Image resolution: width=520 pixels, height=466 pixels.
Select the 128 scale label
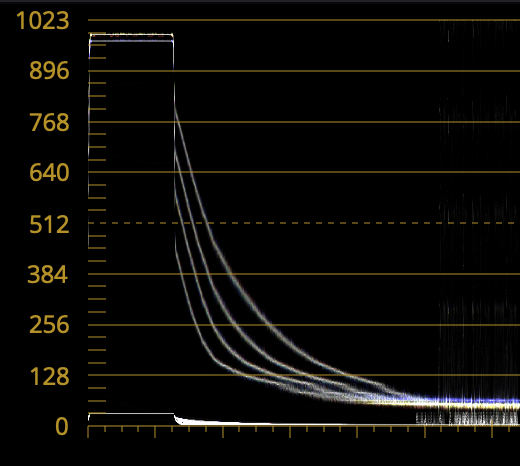pos(50,376)
